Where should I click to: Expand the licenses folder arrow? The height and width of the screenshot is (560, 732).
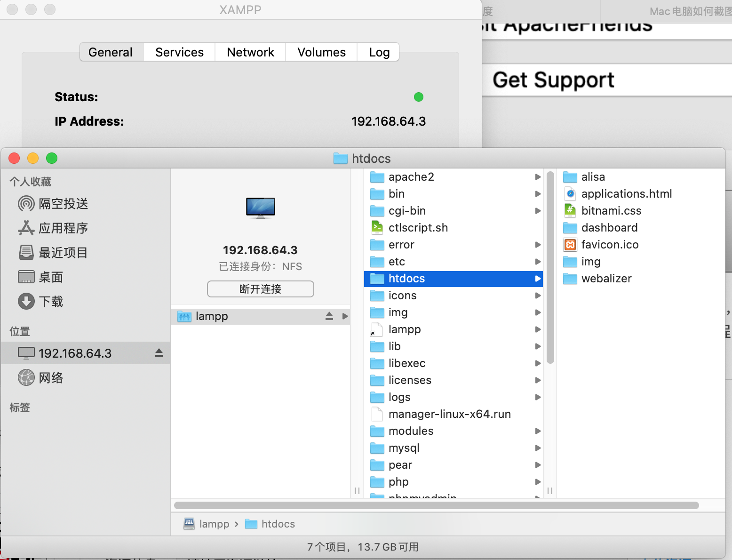pyautogui.click(x=538, y=380)
